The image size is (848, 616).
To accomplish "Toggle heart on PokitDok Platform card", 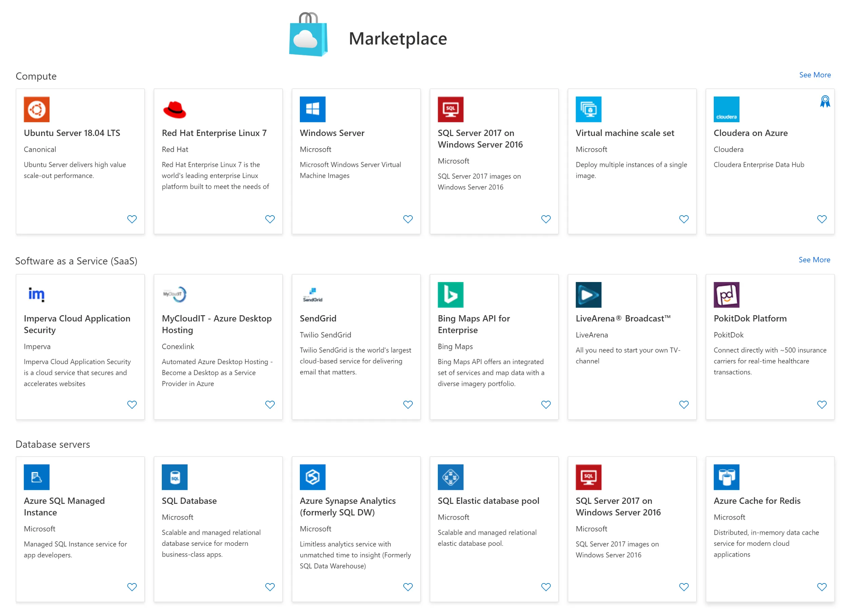I will pos(822,404).
